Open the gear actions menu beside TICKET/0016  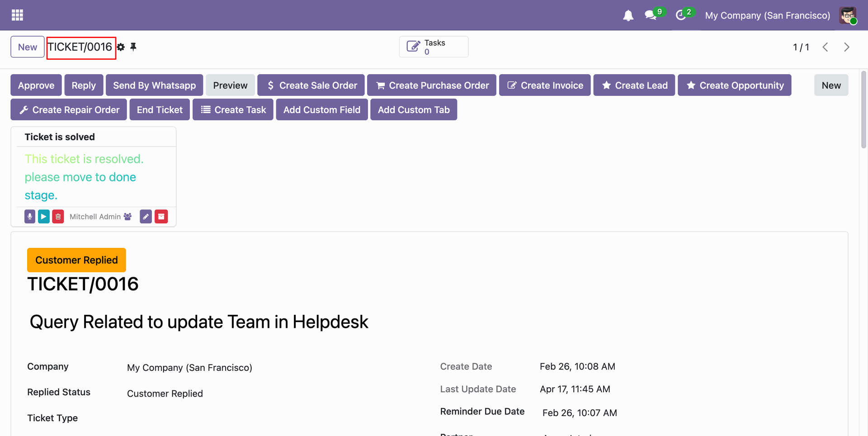coord(121,47)
